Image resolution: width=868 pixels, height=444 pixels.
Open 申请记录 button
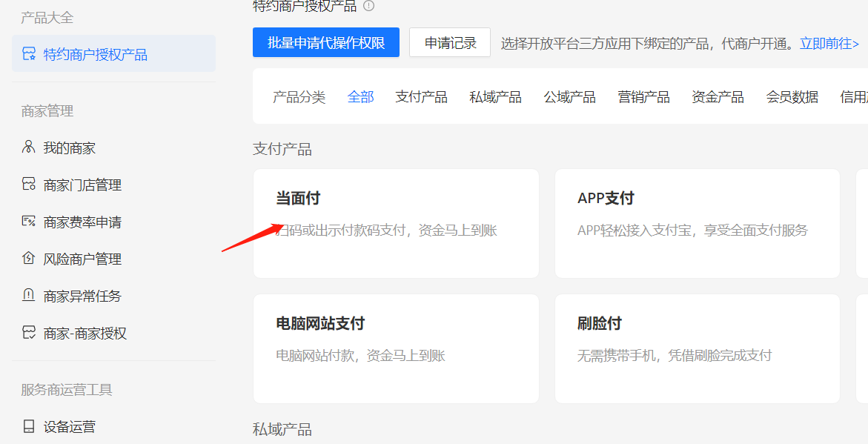(450, 43)
